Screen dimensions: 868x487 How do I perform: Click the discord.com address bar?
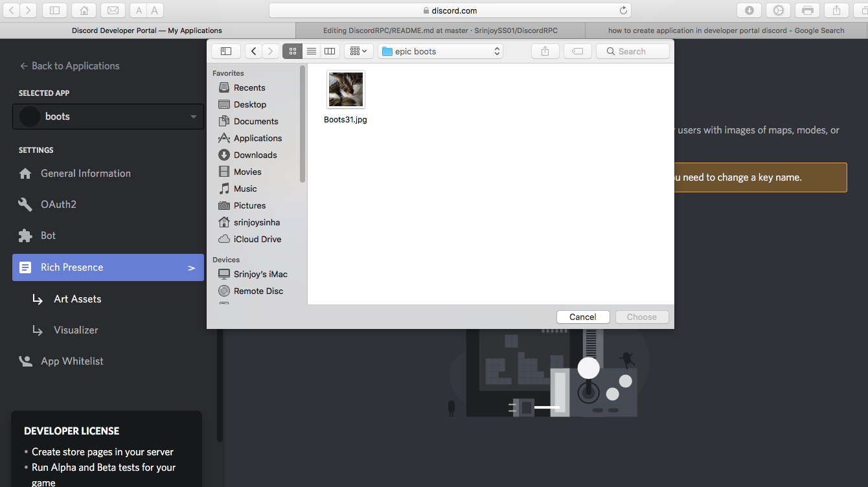pos(450,10)
